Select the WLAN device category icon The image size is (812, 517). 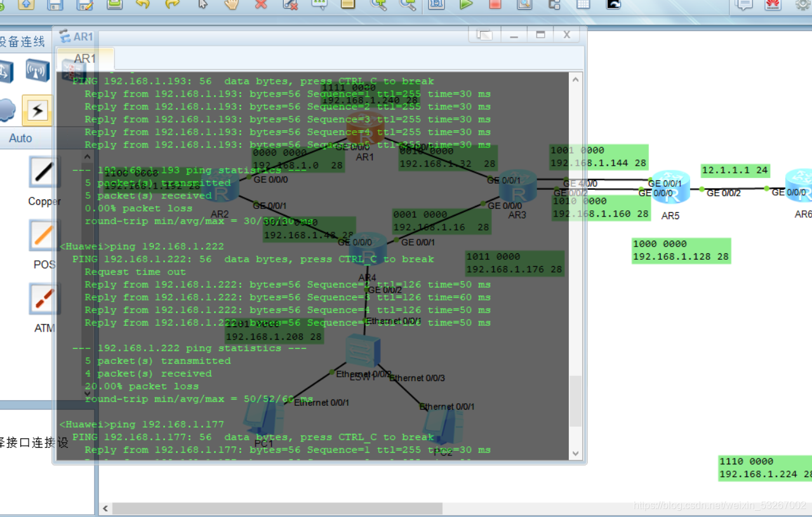pyautogui.click(x=37, y=70)
